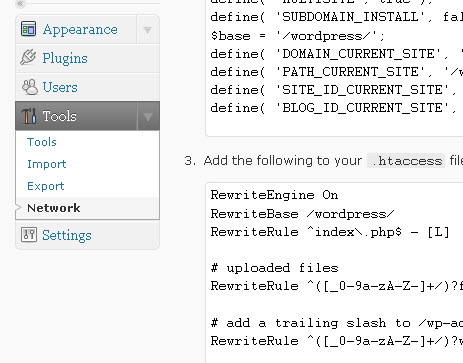
Task: Go to the Tools submenu link
Action: click(x=42, y=142)
